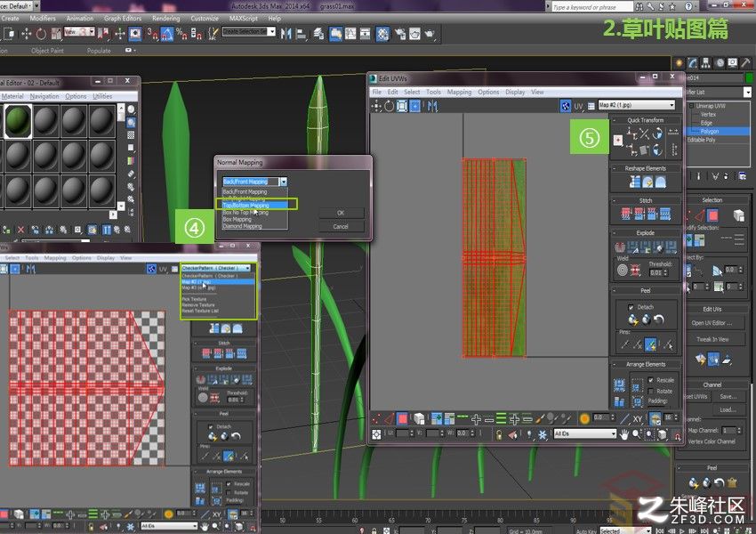The width and height of the screenshot is (756, 534).
Task: Click Quick Peel icon under Detach
Action: coord(633,320)
